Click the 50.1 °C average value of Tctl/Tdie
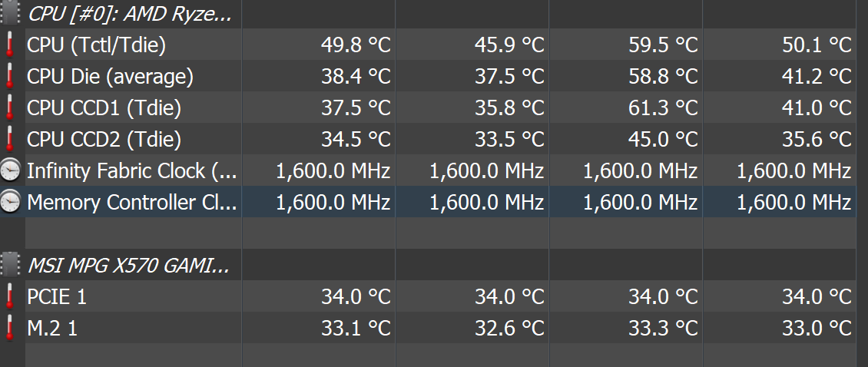The height and width of the screenshot is (367, 868). [817, 45]
